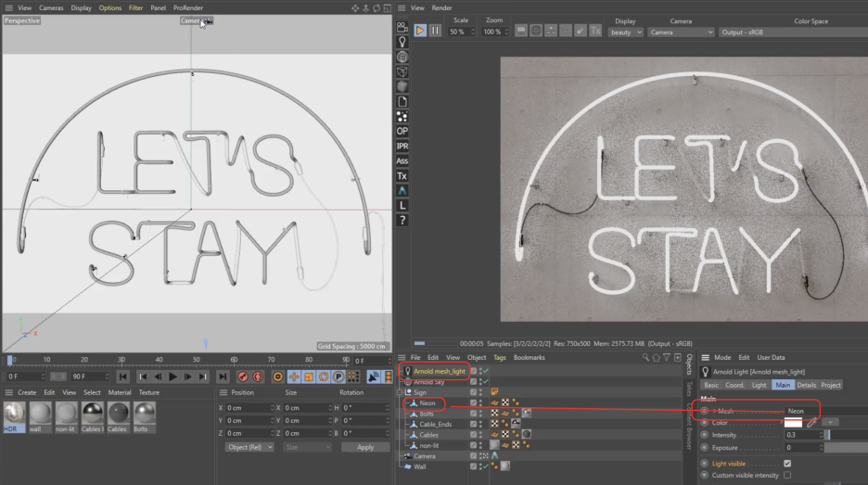868x485 pixels.
Task: Click the OP icon in IPR sidebar
Action: pyautogui.click(x=402, y=131)
